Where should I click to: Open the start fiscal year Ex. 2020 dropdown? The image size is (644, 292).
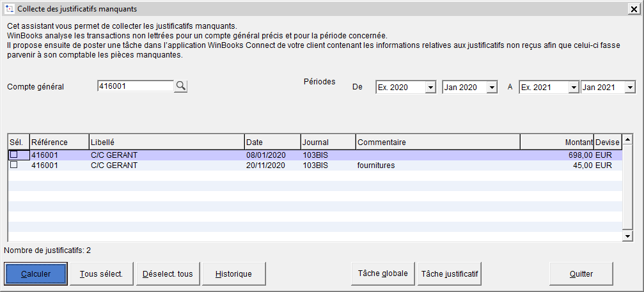(x=430, y=88)
